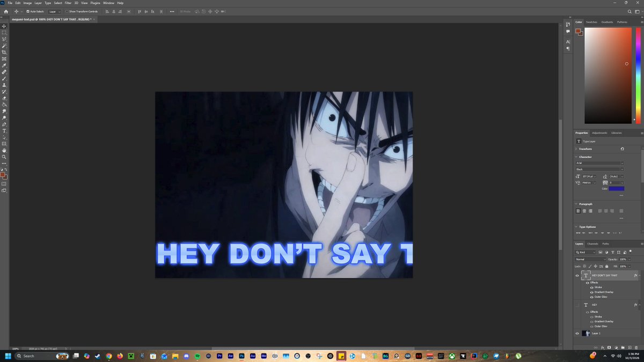Select the Healing Brush tool
The image size is (644, 362).
coord(4,72)
